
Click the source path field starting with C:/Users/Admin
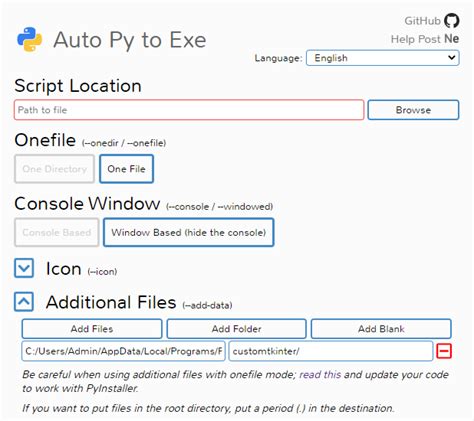tap(124, 351)
